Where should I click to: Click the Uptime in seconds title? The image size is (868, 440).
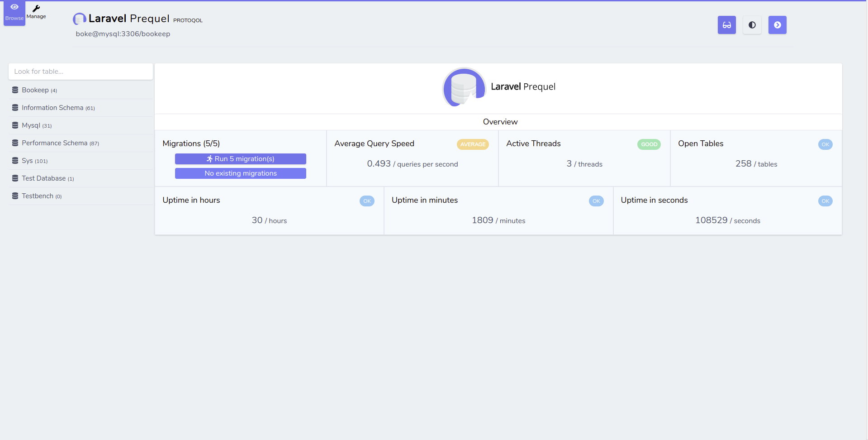(654, 200)
